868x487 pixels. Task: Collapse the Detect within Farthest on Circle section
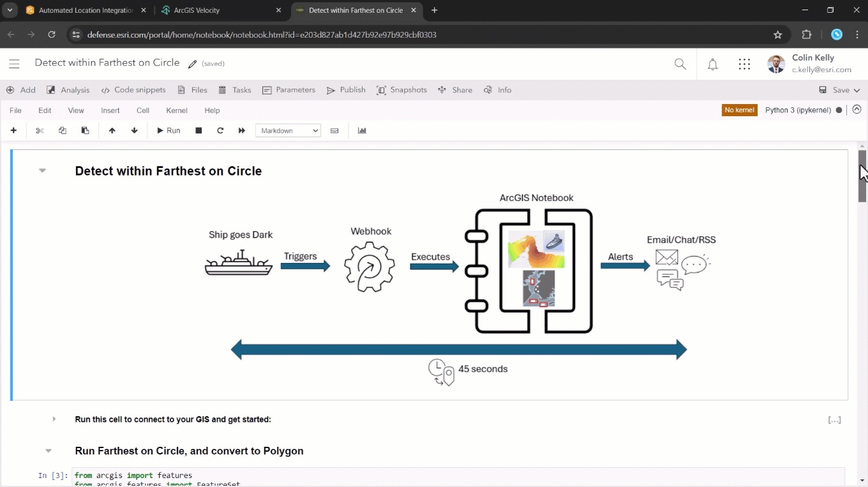(x=42, y=170)
